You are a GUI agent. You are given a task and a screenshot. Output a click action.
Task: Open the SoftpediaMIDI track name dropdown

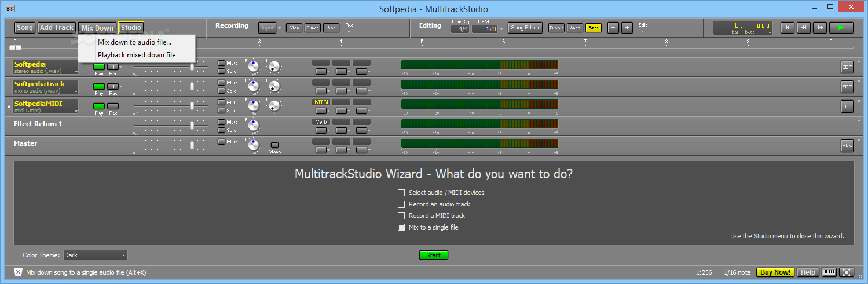tap(76, 111)
